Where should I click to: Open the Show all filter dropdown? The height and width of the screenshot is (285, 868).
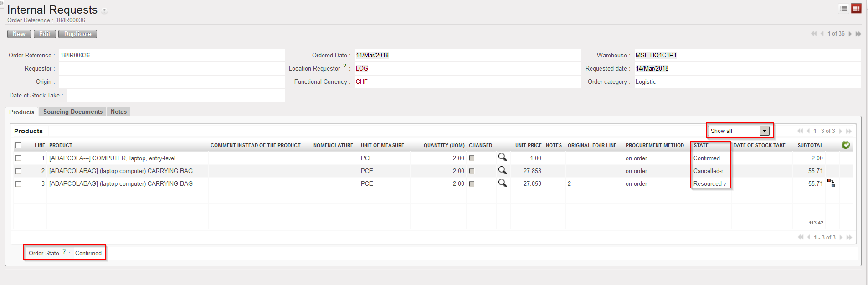739,131
